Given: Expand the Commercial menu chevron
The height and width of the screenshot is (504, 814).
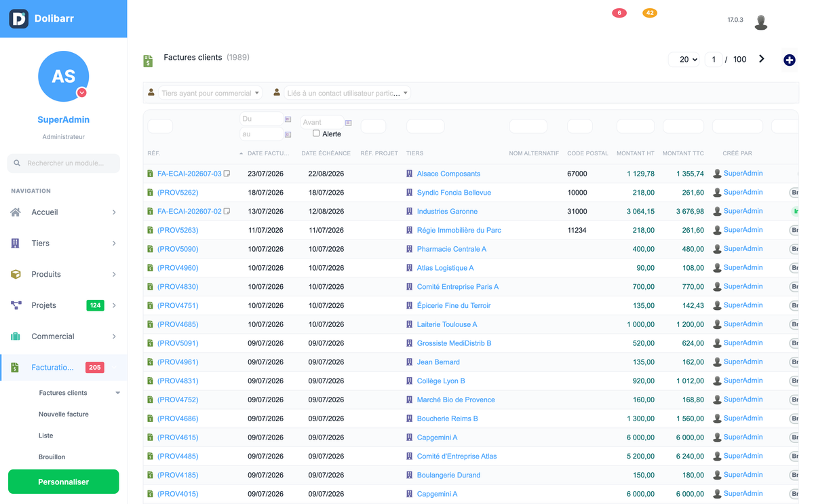Looking at the screenshot, I should point(114,336).
